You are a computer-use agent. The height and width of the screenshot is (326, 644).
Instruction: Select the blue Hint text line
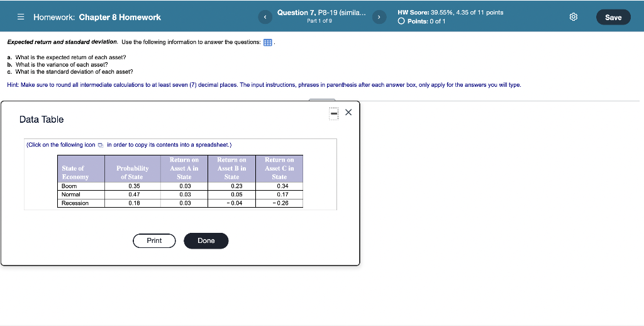264,85
